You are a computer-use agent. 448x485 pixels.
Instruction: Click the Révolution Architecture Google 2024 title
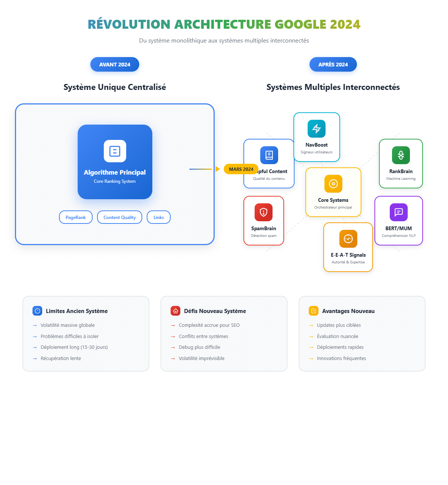(224, 24)
